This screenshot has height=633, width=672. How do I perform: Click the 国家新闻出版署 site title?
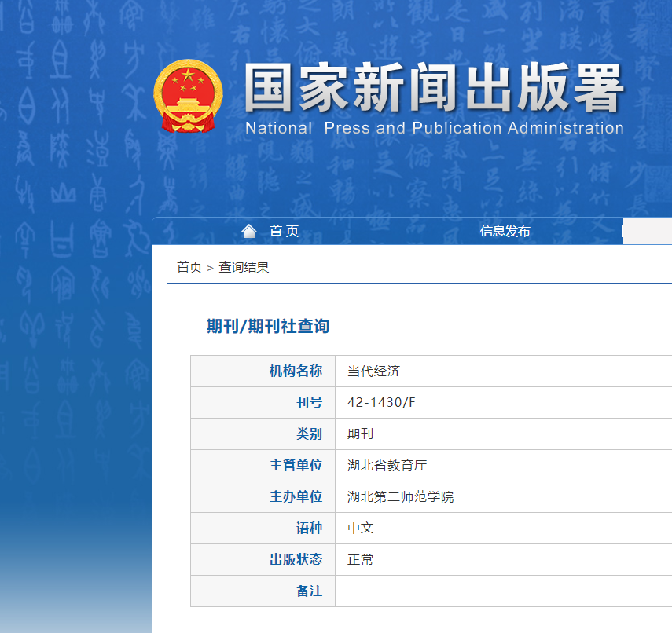click(433, 88)
